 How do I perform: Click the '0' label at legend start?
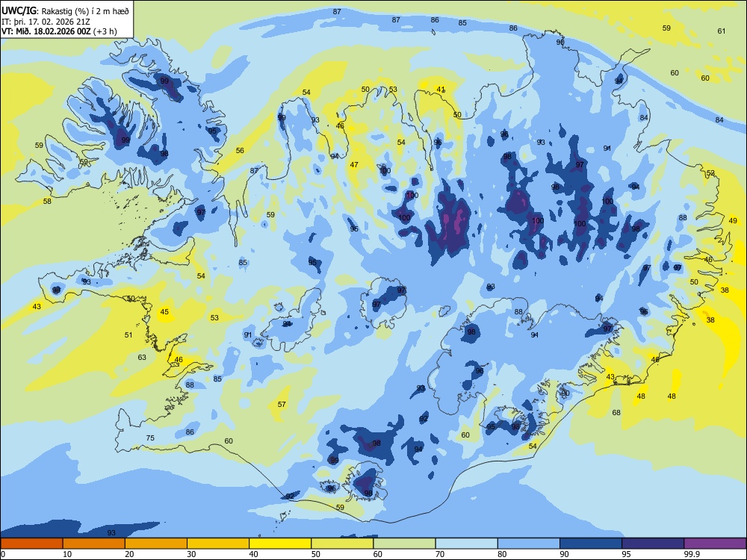2,554
